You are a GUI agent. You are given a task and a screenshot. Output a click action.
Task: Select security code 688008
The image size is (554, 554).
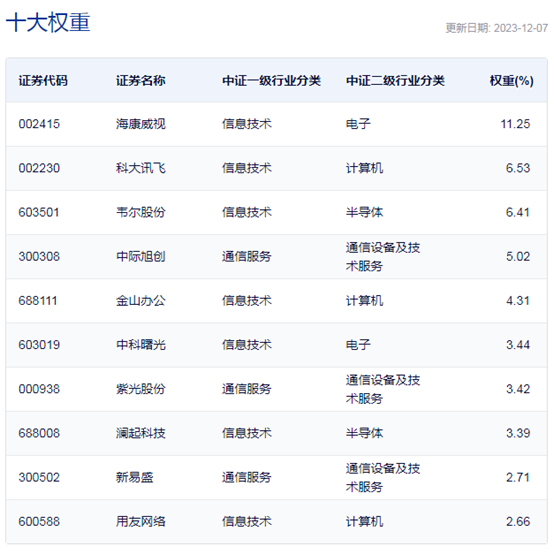tap(39, 433)
